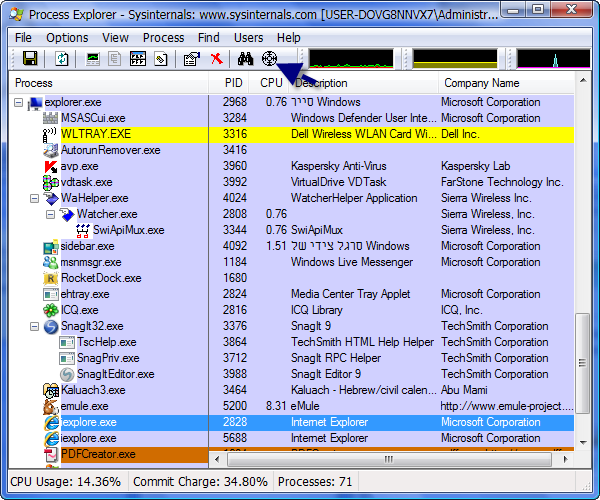The height and width of the screenshot is (500, 600).
Task: Click the "Windows Live Messenger" description cell
Action: pos(352,262)
